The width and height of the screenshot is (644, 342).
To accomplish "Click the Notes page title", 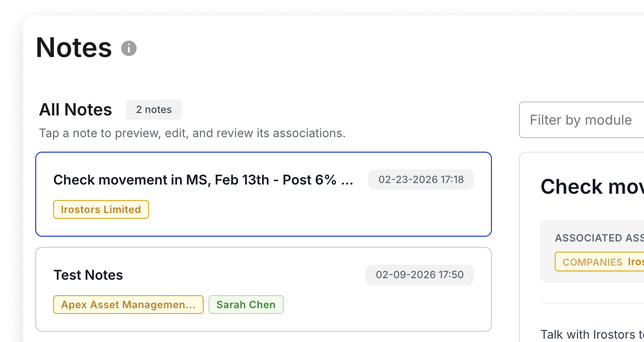I will [74, 47].
